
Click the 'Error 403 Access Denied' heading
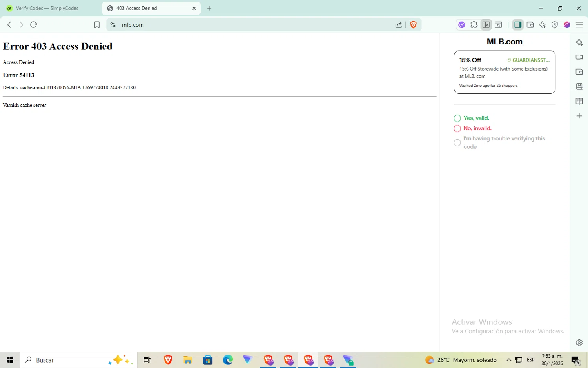pyautogui.click(x=58, y=46)
